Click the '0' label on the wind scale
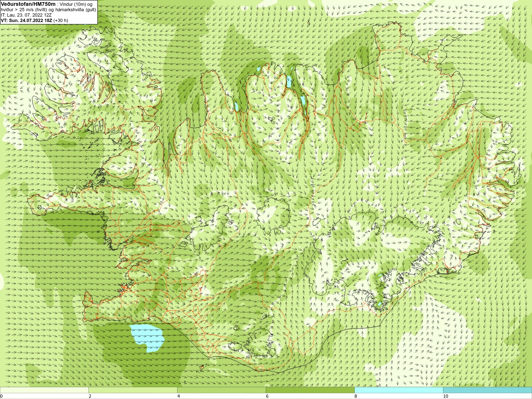The width and height of the screenshot is (532, 399). (x=2, y=396)
